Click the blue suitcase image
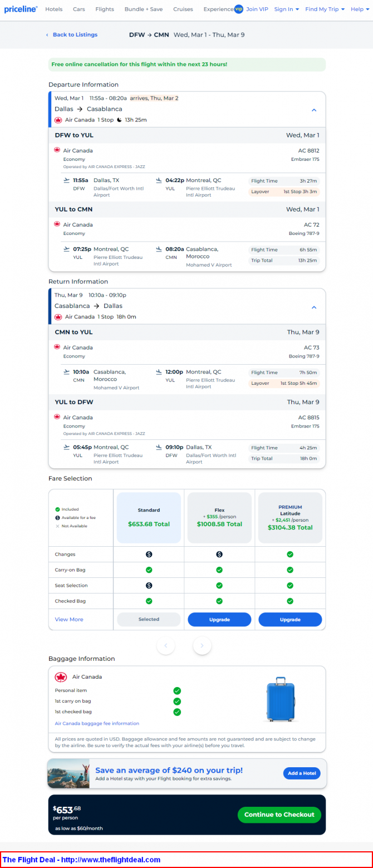This screenshot has height=868, width=373. tap(281, 700)
